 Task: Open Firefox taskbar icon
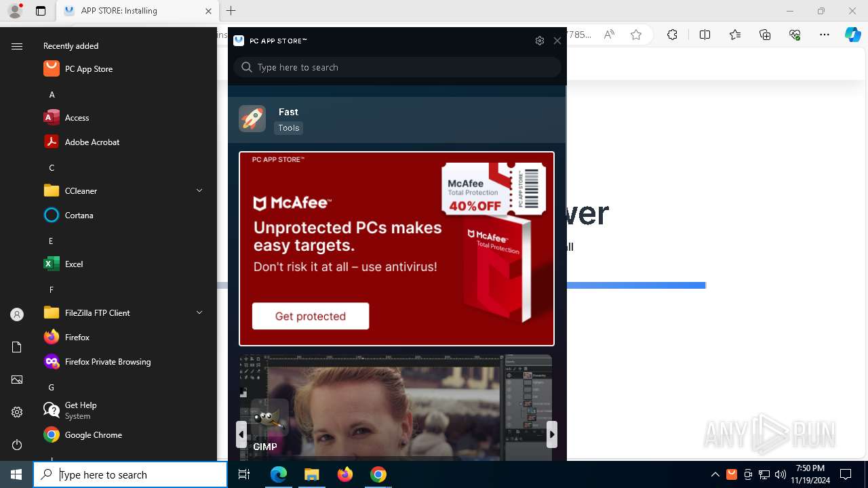(345, 474)
